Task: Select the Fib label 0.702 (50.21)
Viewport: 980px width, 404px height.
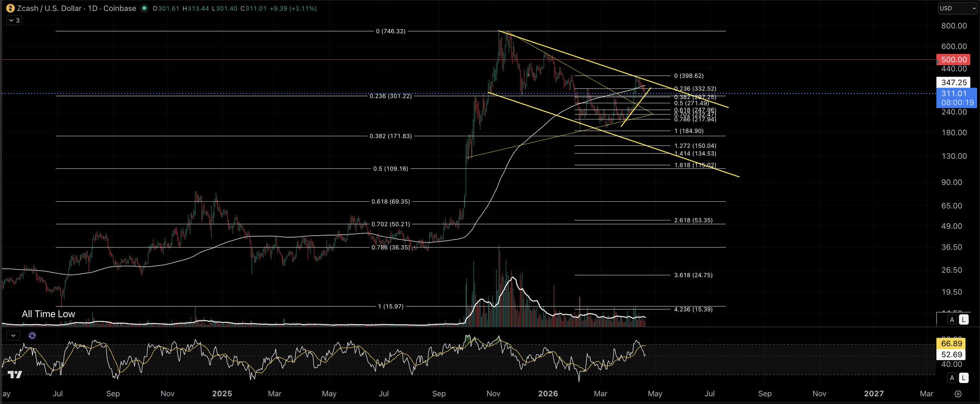Action: 390,224
